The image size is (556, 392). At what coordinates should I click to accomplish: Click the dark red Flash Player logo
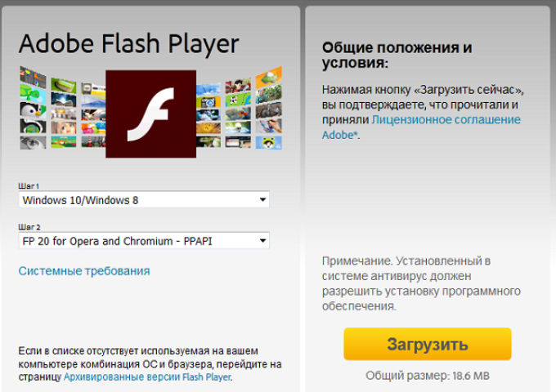tap(150, 114)
